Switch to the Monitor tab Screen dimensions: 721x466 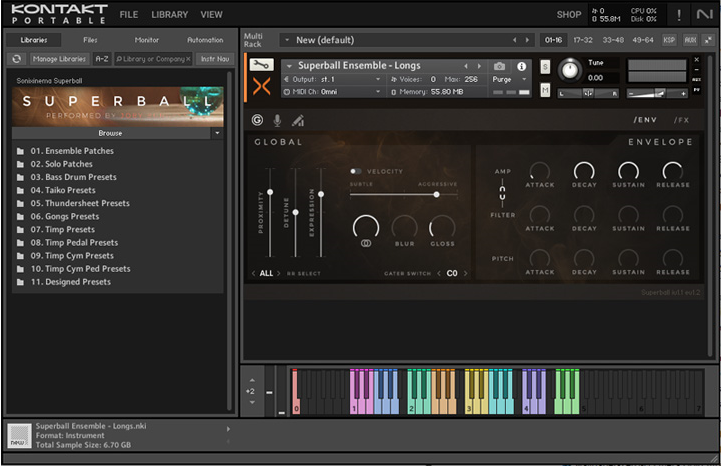[x=147, y=40]
